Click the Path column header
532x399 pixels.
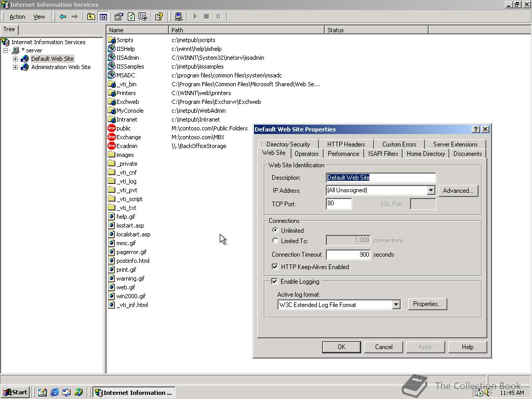coord(246,30)
